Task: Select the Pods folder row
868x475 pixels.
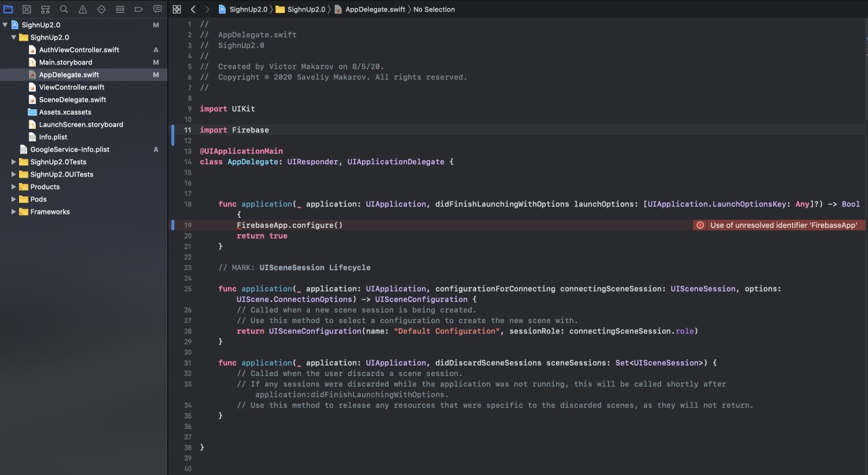Action: [83, 199]
